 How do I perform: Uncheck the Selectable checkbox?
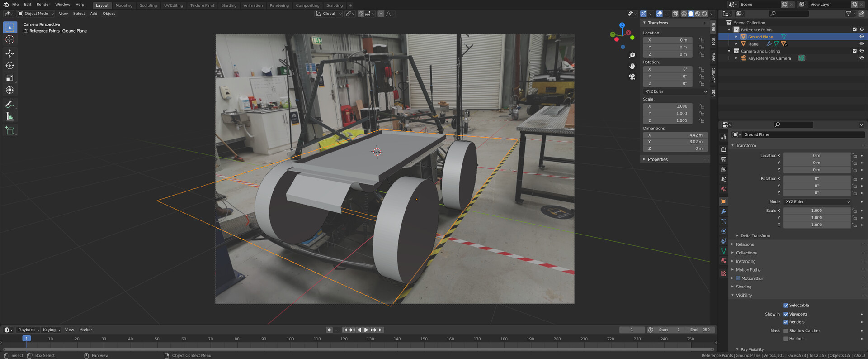tap(786, 306)
